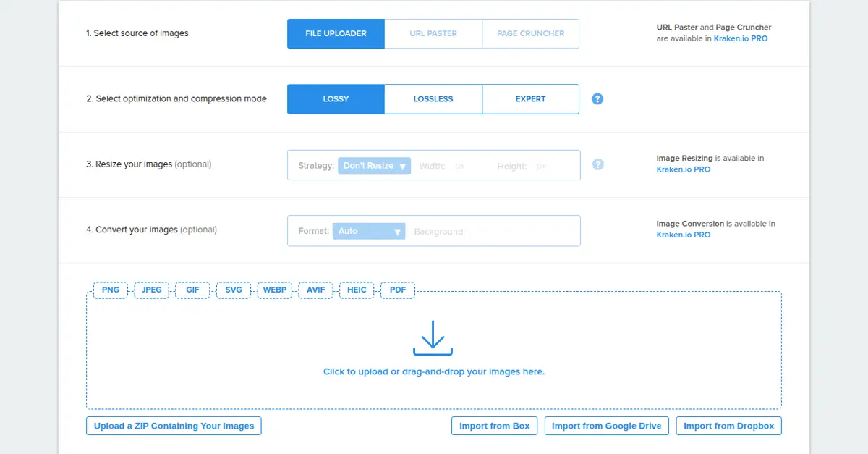Click the GIF format tag
Image resolution: width=868 pixels, height=454 pixels.
192,290
